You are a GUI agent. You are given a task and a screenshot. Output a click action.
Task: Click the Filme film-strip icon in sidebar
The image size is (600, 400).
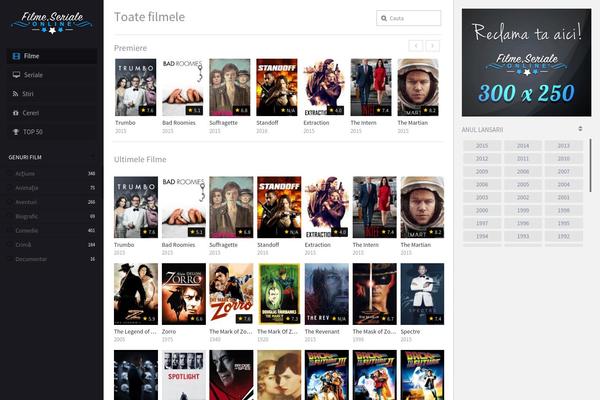pyautogui.click(x=16, y=56)
